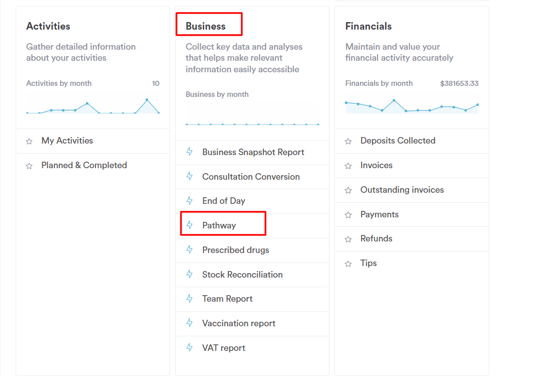Open Prescribed drugs report
The image size is (537, 376).
pos(235,250)
